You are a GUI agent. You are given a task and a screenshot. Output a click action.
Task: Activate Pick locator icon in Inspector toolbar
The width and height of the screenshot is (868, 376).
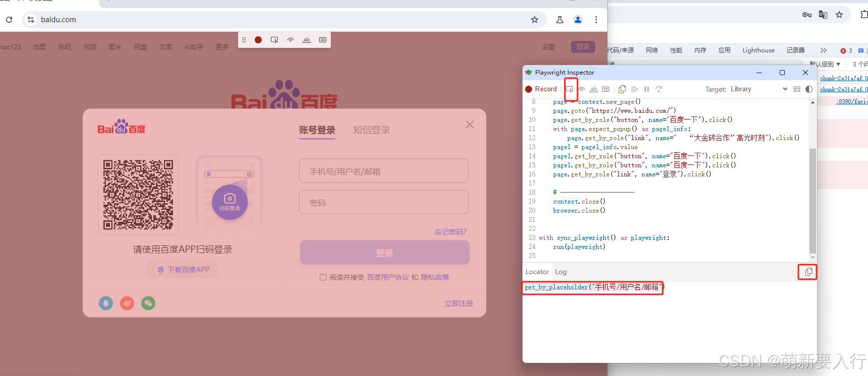tap(569, 89)
